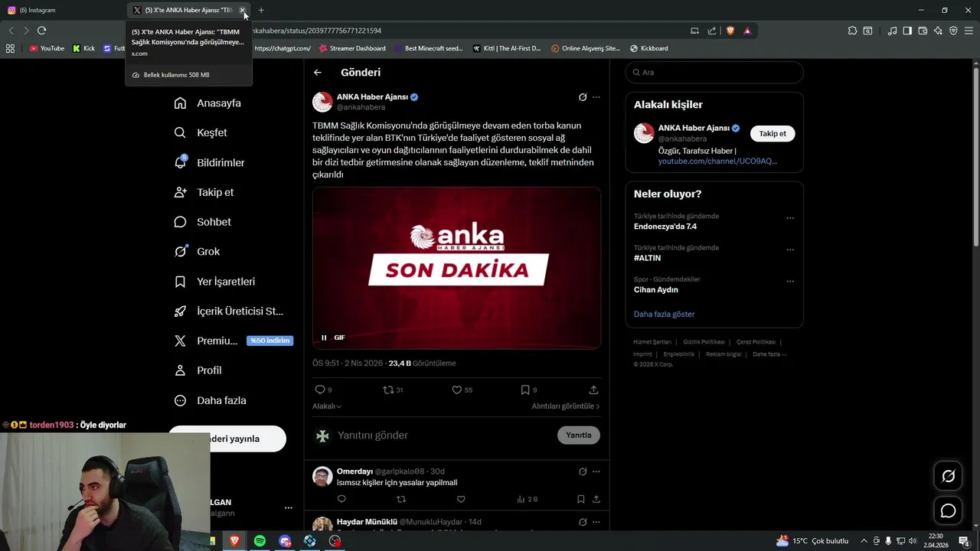
Task: Open browser extensions puzzle icon
Action: coord(852,31)
